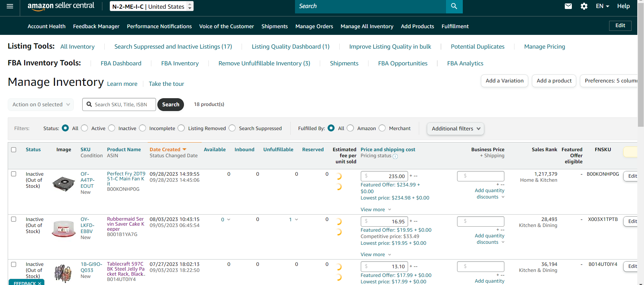Expand View more for Perfect Fry pricing
The height and width of the screenshot is (285, 644).
pyautogui.click(x=376, y=210)
